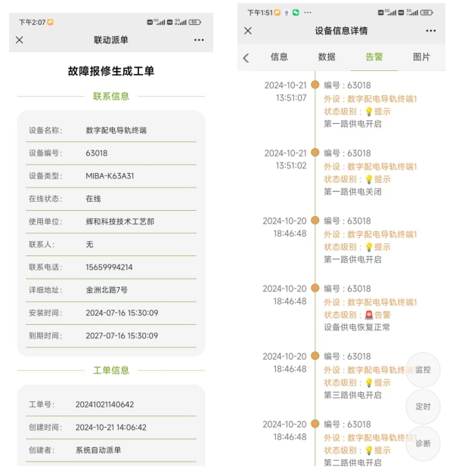Viewport: 459px width, 476px height.
Task: Tap the 设备编号 field value 63018
Action: [x=97, y=153]
